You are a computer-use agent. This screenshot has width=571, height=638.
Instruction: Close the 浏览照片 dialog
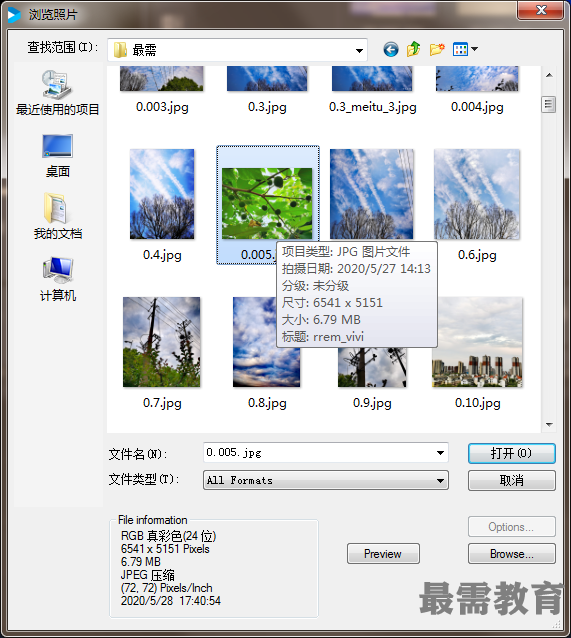(540, 10)
